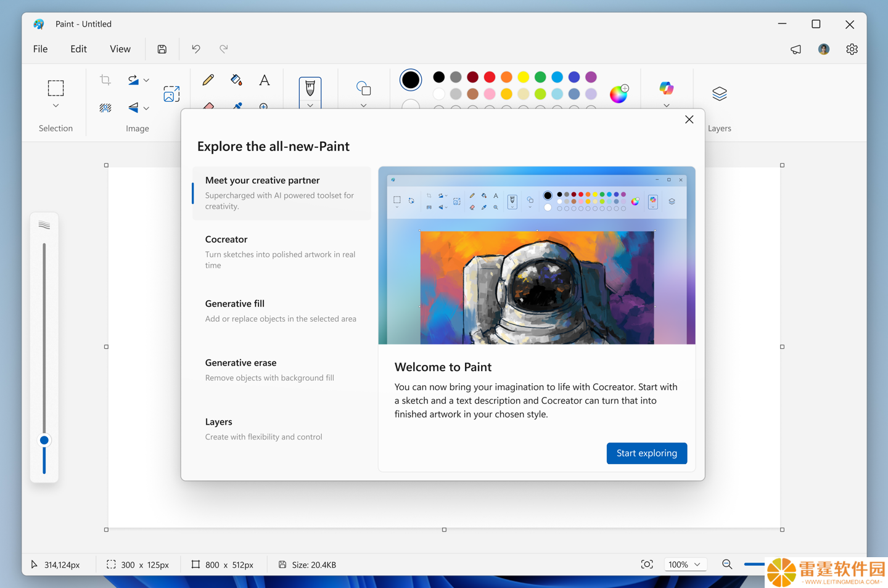Pick the dark red color swatch
This screenshot has height=588, width=888.
coord(472,77)
